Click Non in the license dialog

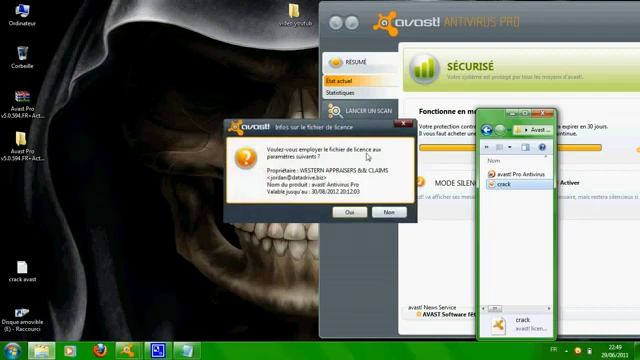click(389, 212)
